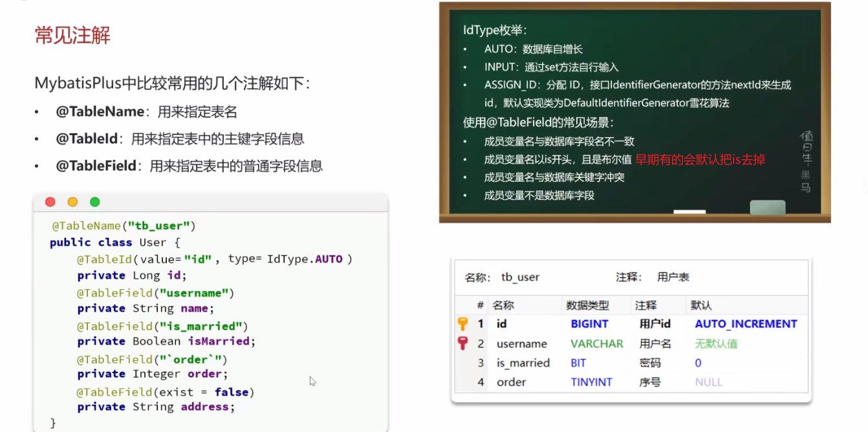This screenshot has width=868, height=432.
Task: Click the @TableId(value="id", type=IdType.AUTO) line
Action: (215, 259)
